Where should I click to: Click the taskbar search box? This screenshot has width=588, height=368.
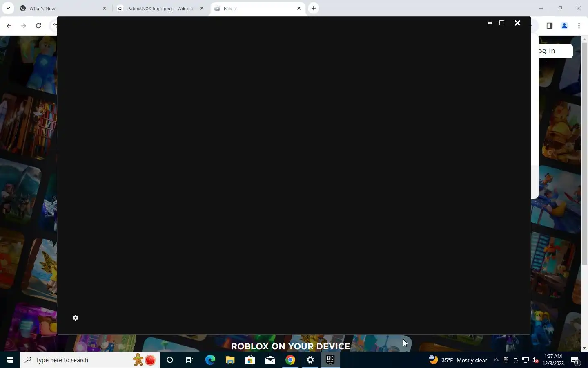pyautogui.click(x=90, y=360)
